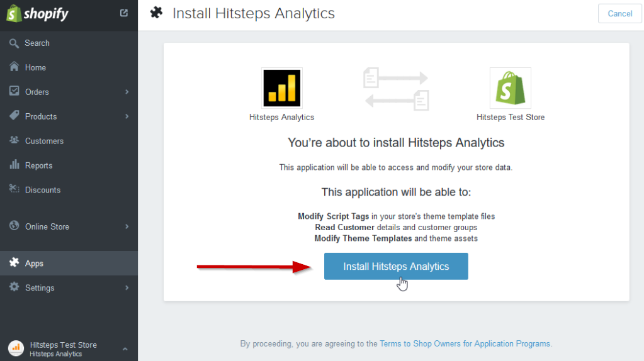644x361 pixels.
Task: Expand the Online Store submenu chevron
Action: click(127, 226)
